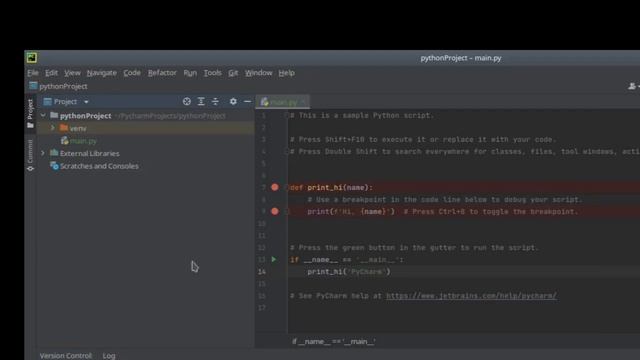Select Scratches and Consoles item

pyautogui.click(x=94, y=166)
